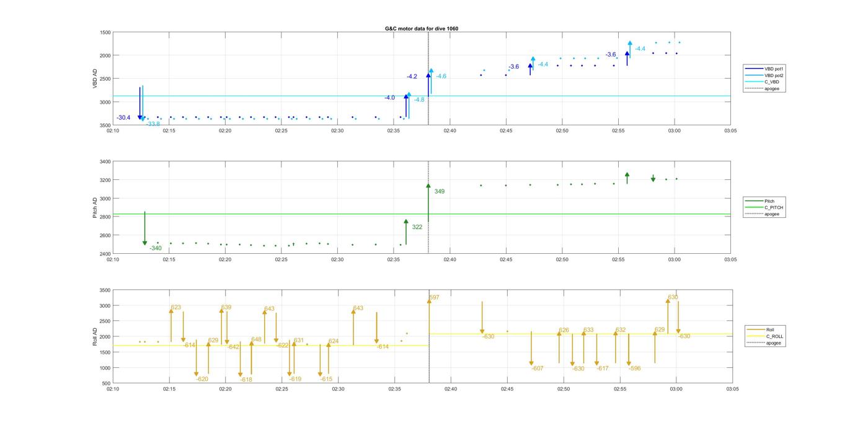This screenshot has width=868, height=430.
Task: Click the figure title 'G&C motor data for dive 1060'
Action: (x=422, y=29)
